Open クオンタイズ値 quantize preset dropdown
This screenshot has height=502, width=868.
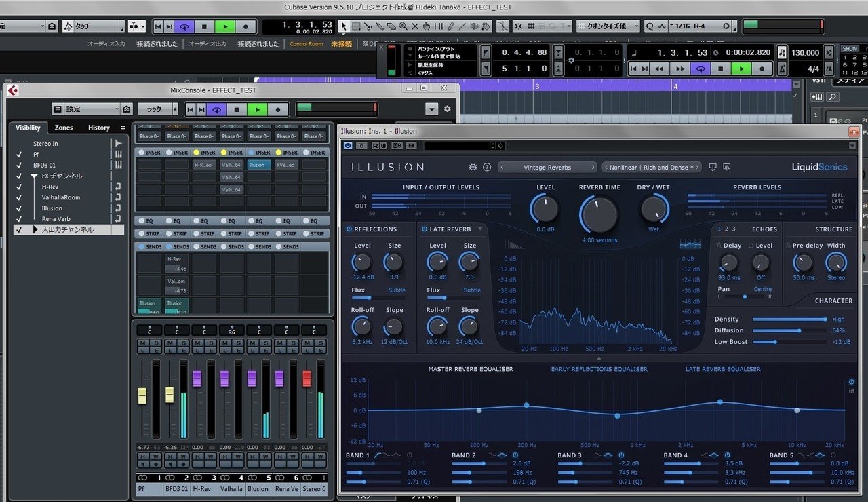[608, 26]
